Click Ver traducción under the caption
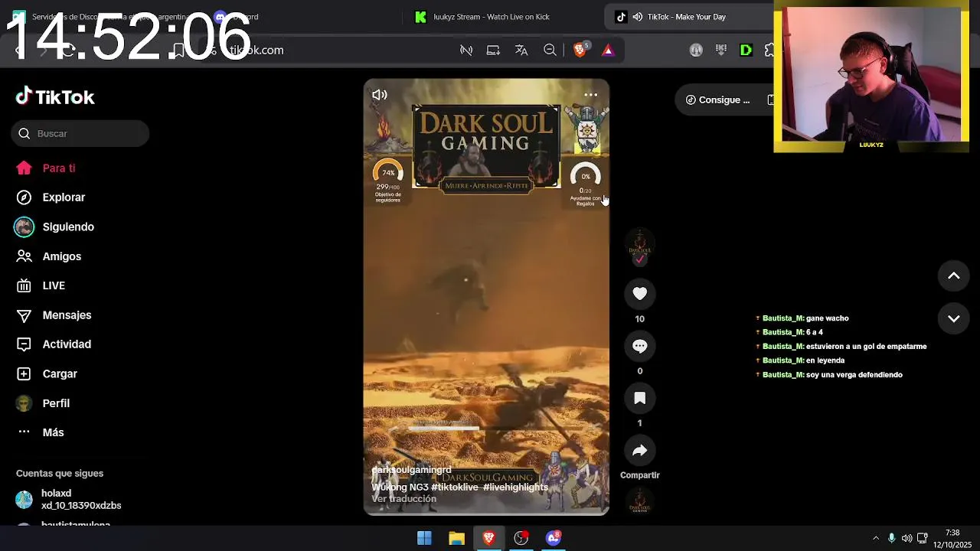 click(403, 499)
